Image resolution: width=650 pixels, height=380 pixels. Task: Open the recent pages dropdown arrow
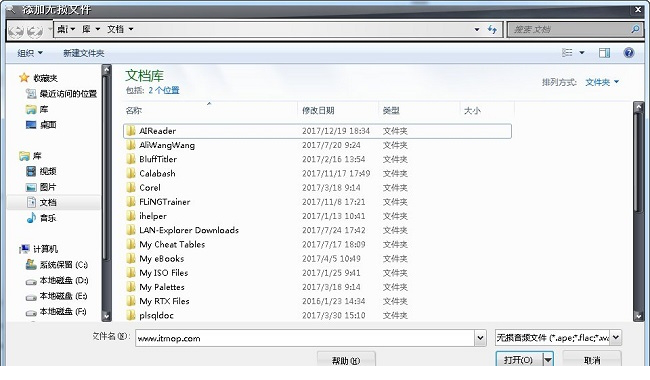50,30
